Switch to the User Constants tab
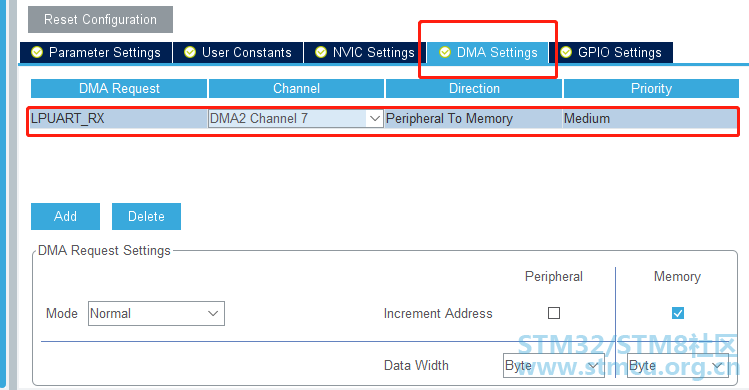Image resolution: width=749 pixels, height=390 pixels. (238, 52)
